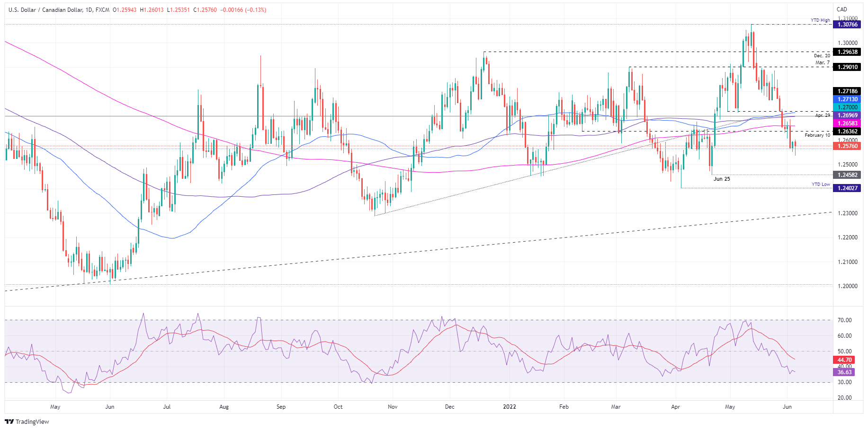
Task: Click the 1.26362 price label
Action: click(x=847, y=132)
